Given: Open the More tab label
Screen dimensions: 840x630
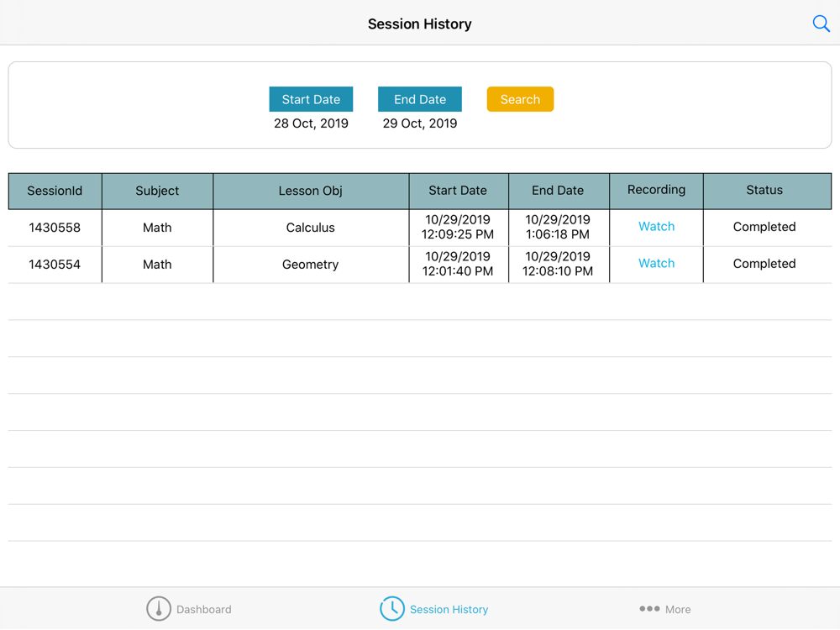Looking at the screenshot, I should [678, 609].
